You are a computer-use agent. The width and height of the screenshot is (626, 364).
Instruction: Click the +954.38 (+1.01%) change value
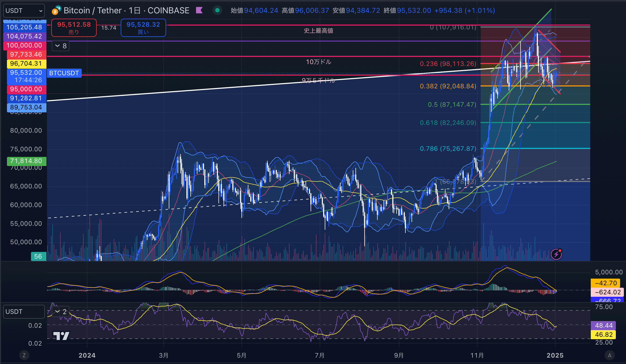(465, 10)
